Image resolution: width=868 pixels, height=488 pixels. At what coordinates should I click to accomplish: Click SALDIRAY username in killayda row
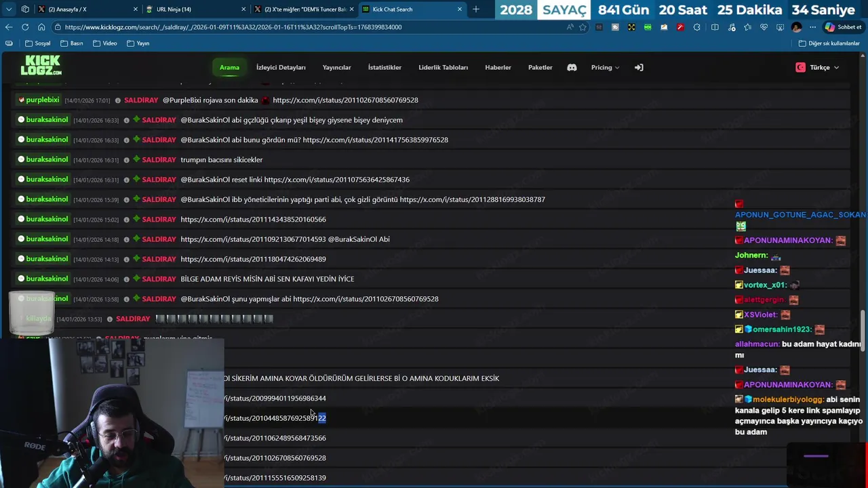[x=133, y=319]
